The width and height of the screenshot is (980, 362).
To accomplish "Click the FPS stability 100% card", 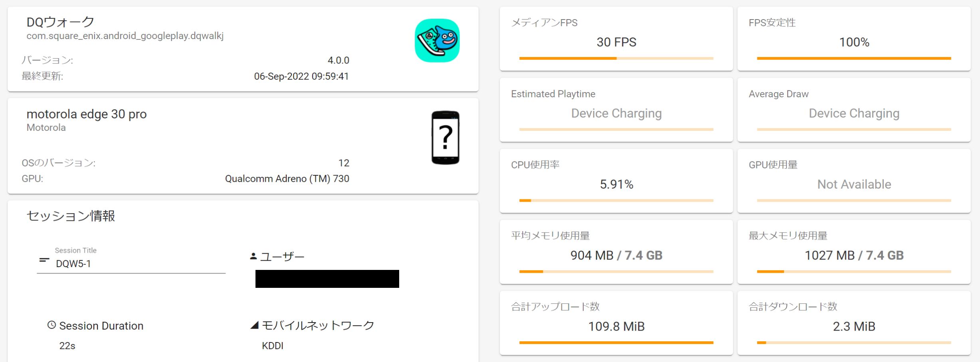I will click(x=854, y=39).
